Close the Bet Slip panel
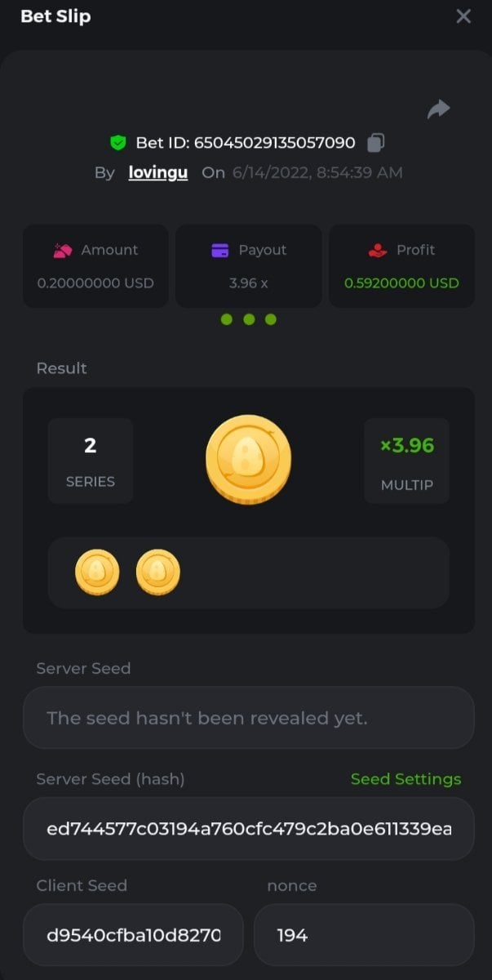Viewport: 492px width, 980px height. 463,16
